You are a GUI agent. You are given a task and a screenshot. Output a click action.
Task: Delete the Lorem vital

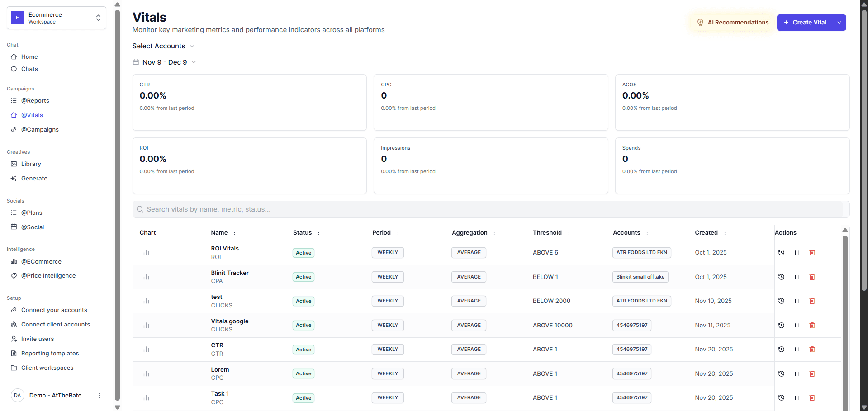tap(812, 374)
